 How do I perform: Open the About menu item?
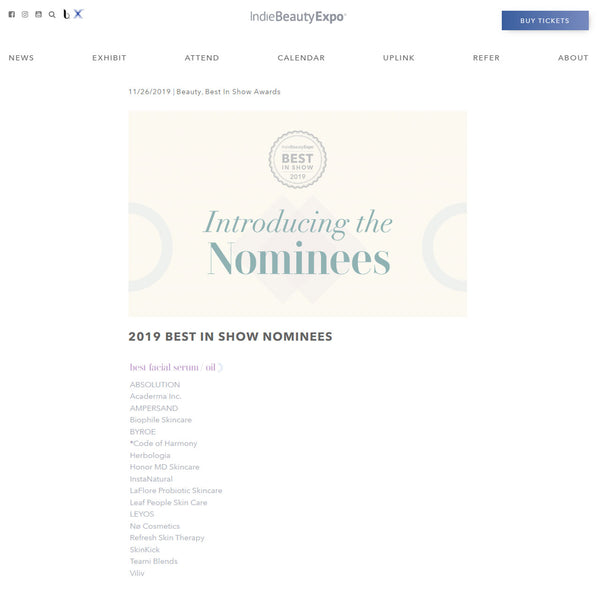click(x=573, y=58)
